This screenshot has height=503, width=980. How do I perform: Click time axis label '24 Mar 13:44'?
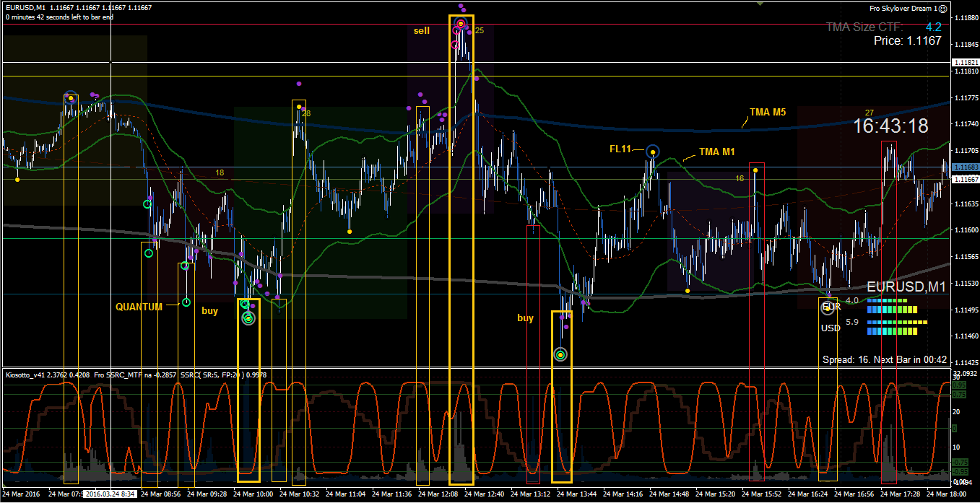(578, 494)
